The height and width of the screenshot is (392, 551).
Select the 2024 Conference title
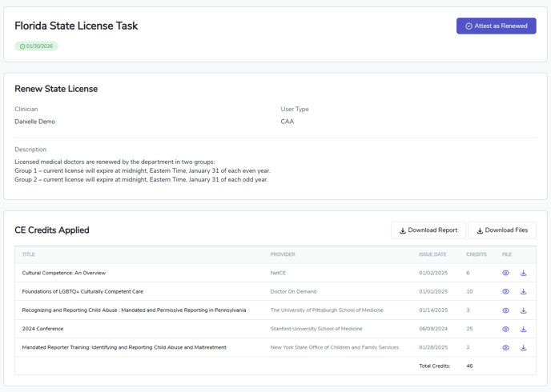(43, 329)
